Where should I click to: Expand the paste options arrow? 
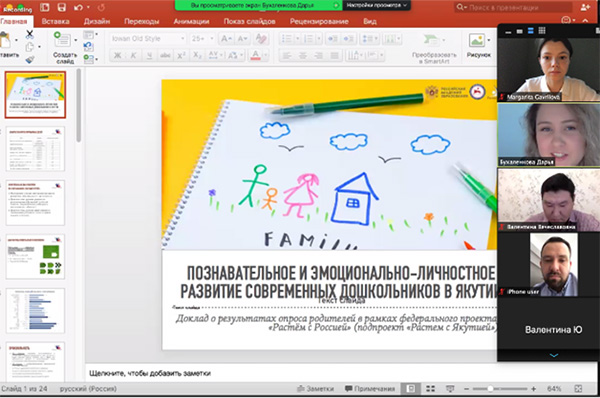click(x=16, y=40)
